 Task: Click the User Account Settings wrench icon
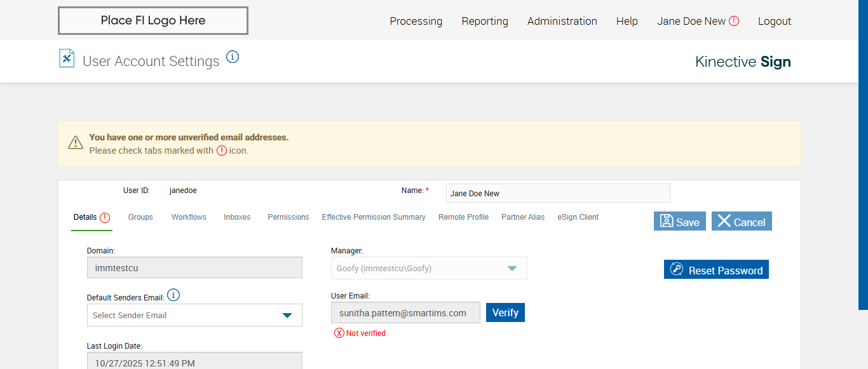[67, 58]
